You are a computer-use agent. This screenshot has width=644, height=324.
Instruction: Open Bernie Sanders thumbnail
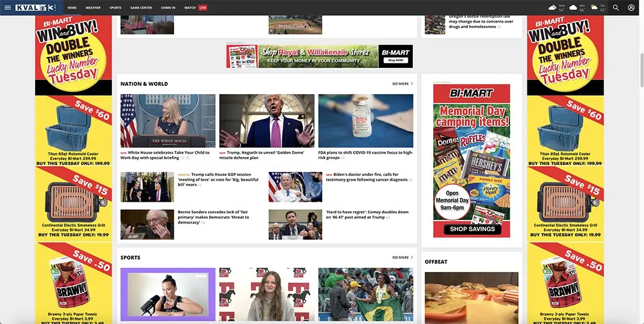point(147,225)
